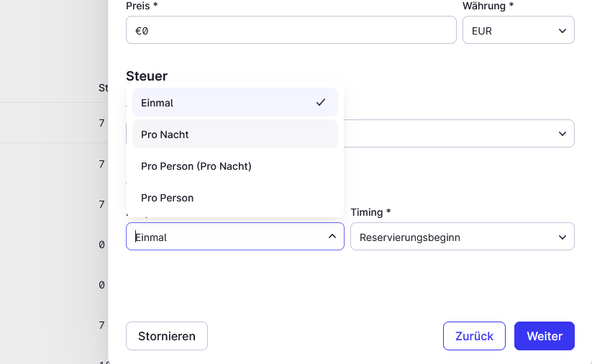
Task: Open the Währung dropdown showing EUR
Action: (x=519, y=30)
